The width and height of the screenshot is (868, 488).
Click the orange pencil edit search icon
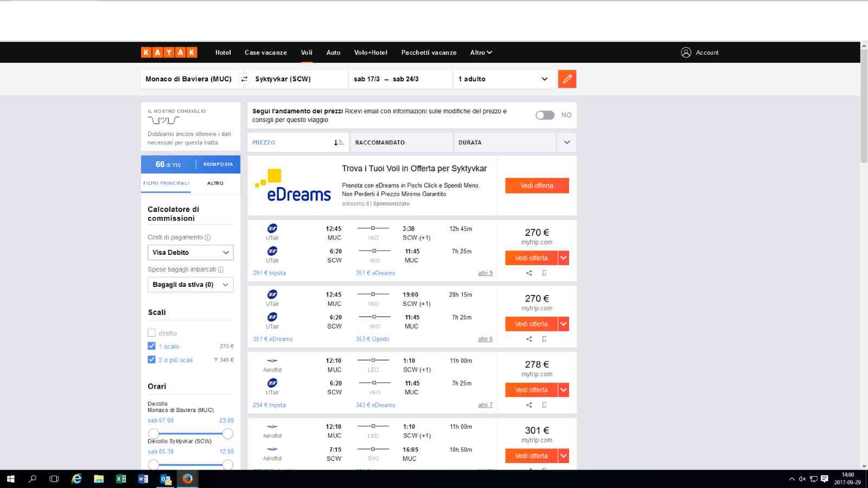click(x=567, y=79)
